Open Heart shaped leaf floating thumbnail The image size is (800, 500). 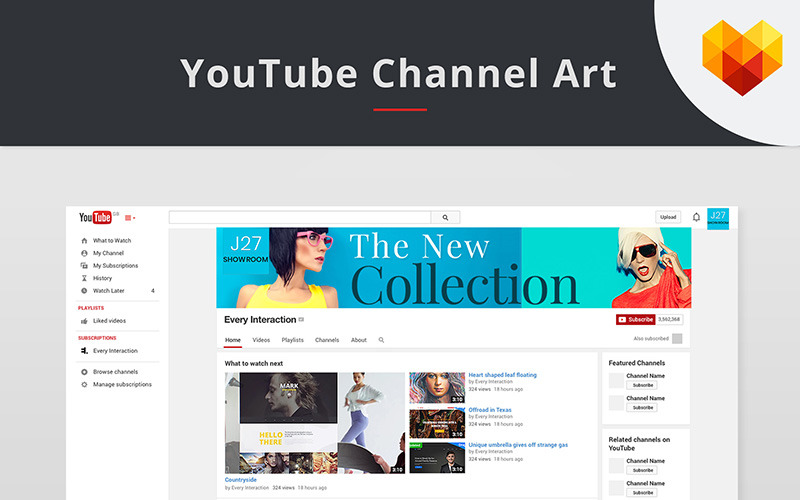437,388
